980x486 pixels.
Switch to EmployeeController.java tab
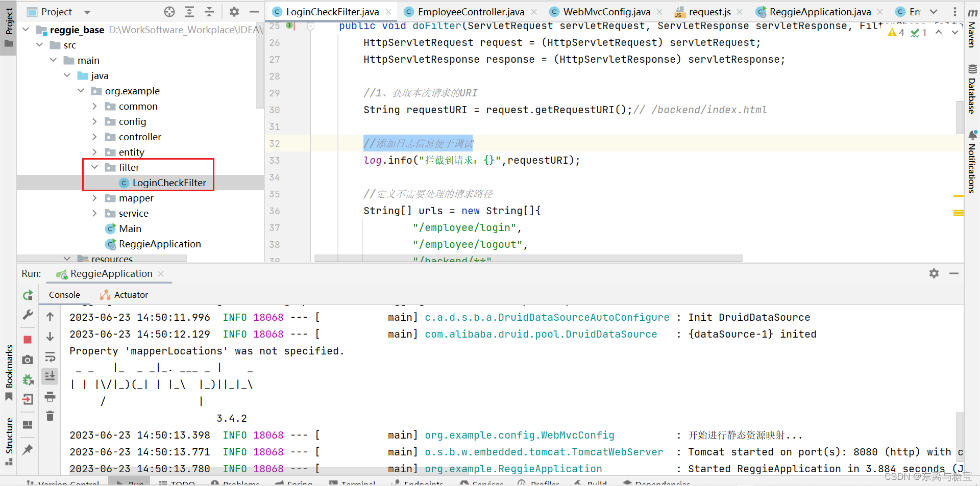(471, 12)
